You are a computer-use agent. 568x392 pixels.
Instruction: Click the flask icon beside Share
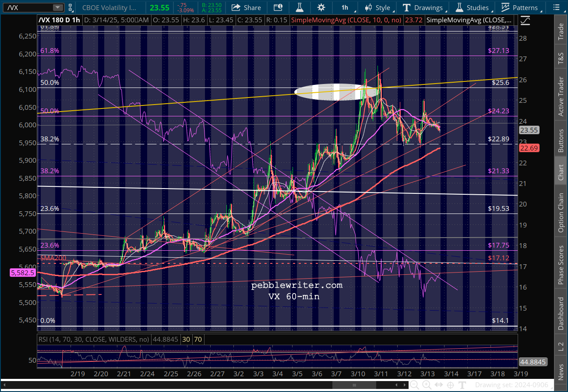click(300, 7)
